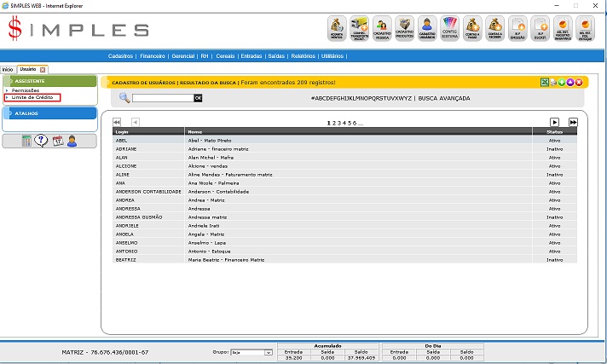Image resolution: width=607 pixels, height=364 pixels.
Task: Open the calendar shortcut icon
Action: coord(58,141)
